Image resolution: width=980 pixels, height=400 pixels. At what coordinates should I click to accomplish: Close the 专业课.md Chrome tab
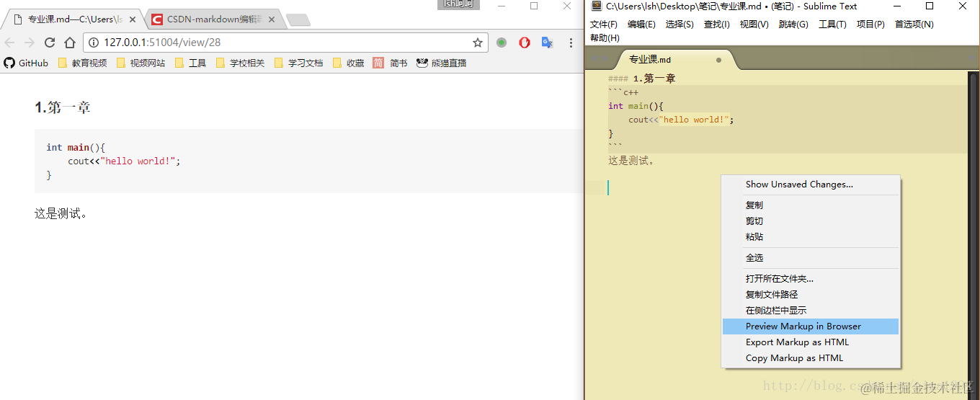tap(132, 19)
